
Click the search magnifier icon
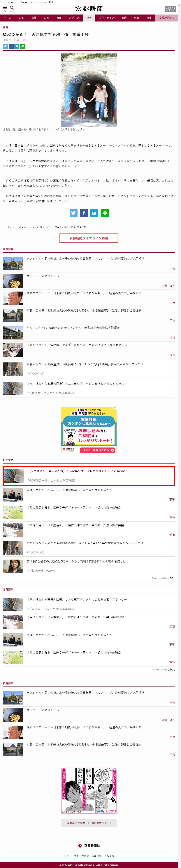click(x=12, y=8)
